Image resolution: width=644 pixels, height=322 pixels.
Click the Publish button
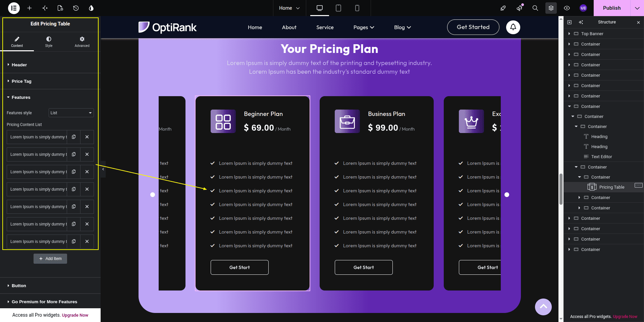click(x=612, y=8)
